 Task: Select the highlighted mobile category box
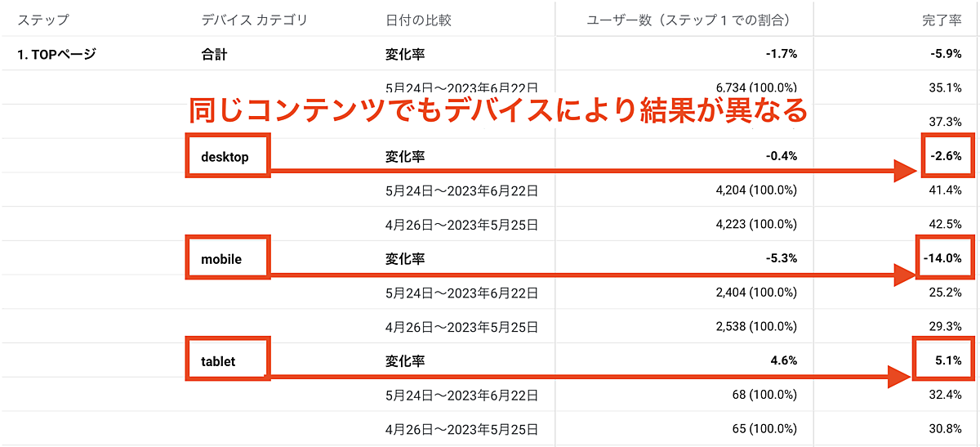point(227,258)
